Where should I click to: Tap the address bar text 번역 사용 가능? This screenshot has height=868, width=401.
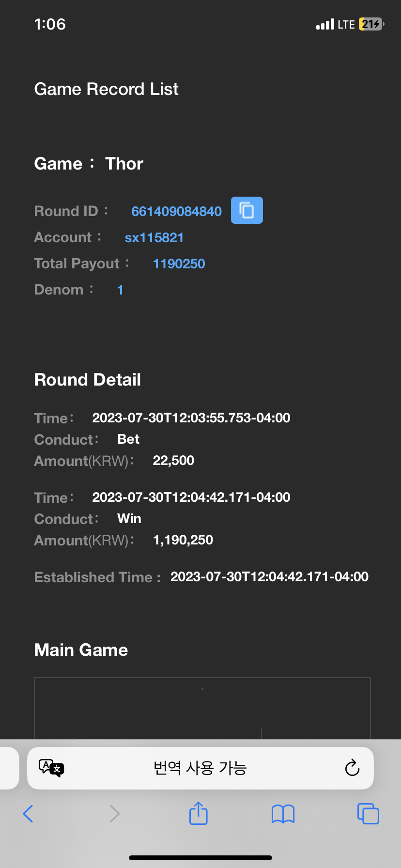(x=200, y=768)
